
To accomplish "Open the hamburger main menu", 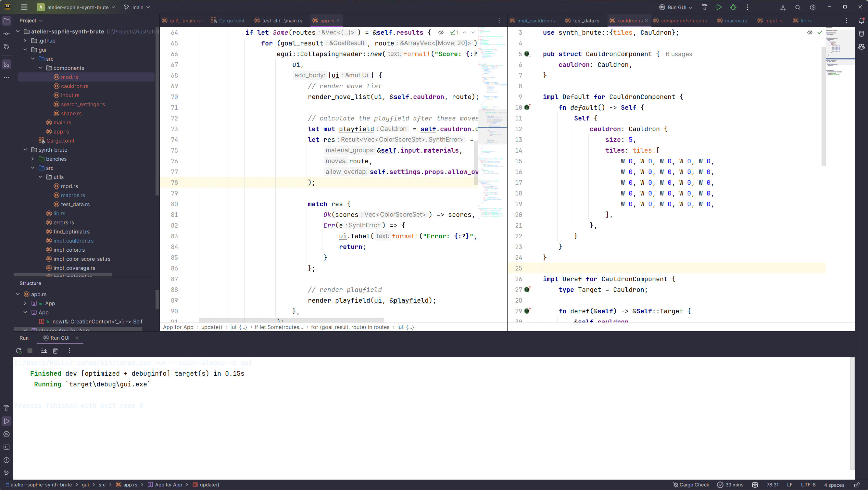I will pyautogui.click(x=24, y=6).
